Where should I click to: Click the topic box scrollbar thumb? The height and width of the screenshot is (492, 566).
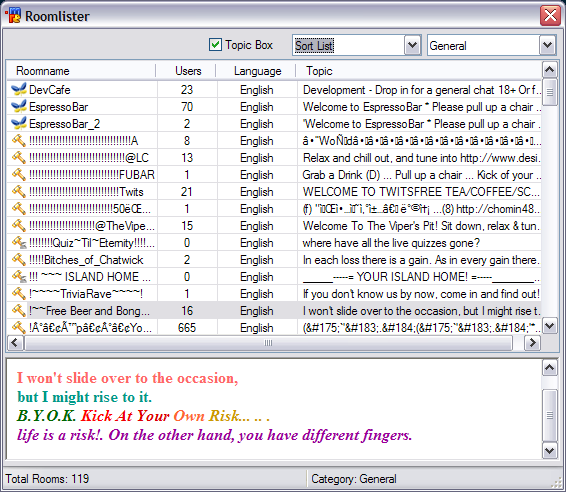coord(549,415)
